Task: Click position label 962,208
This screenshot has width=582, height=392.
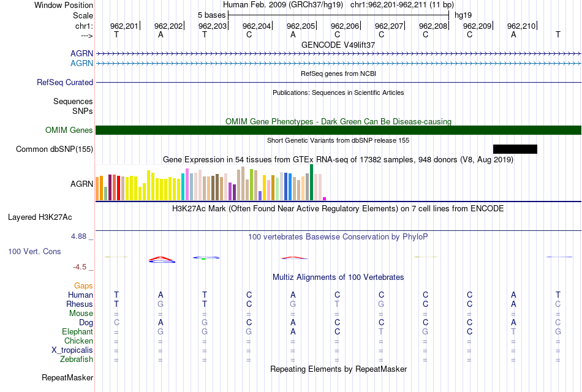Action: (x=433, y=26)
